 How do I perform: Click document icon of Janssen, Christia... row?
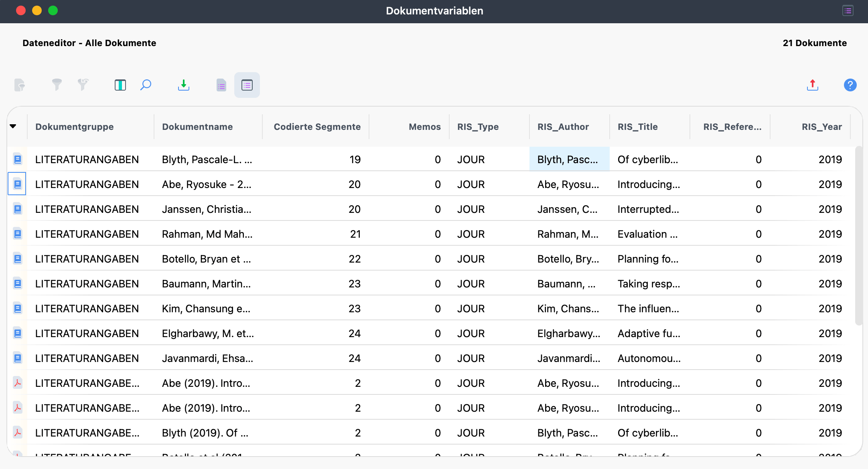(17, 209)
